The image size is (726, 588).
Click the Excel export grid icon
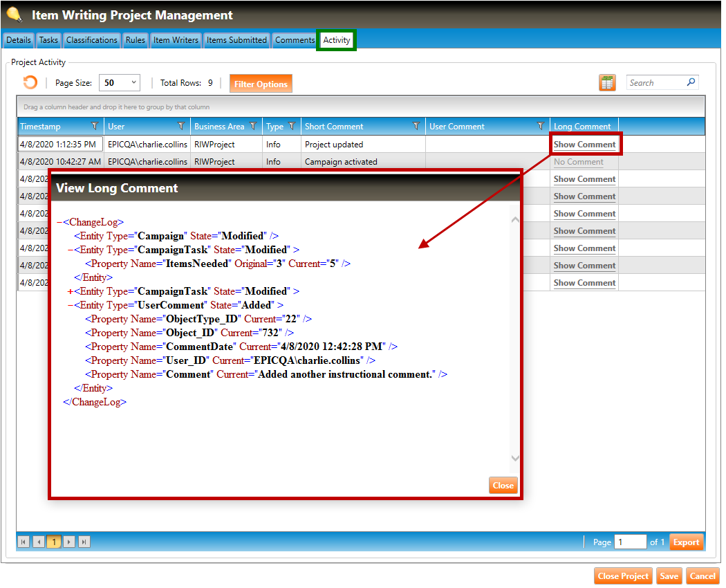pyautogui.click(x=607, y=83)
